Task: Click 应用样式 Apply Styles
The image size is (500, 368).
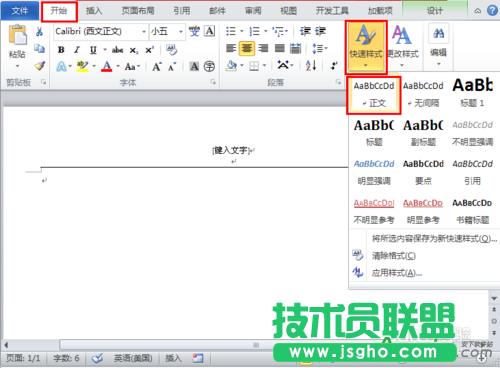Action: click(397, 273)
